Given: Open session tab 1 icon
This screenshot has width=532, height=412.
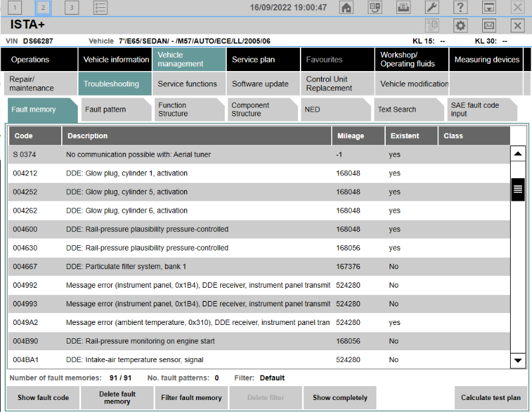Looking at the screenshot, I should pos(15,7).
